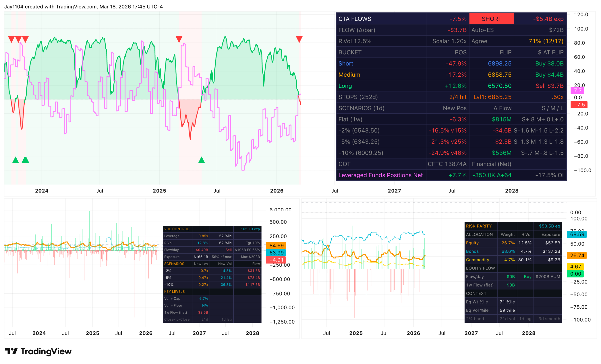Click the red -7.5 axis value label
Viewport: 601px width, 364px height.
click(579, 105)
